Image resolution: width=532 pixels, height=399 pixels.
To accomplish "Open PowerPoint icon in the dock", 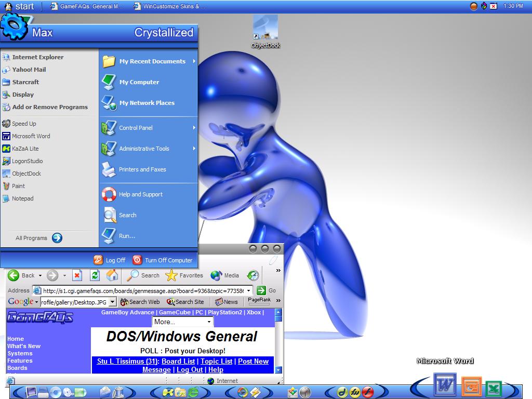I will [471, 387].
